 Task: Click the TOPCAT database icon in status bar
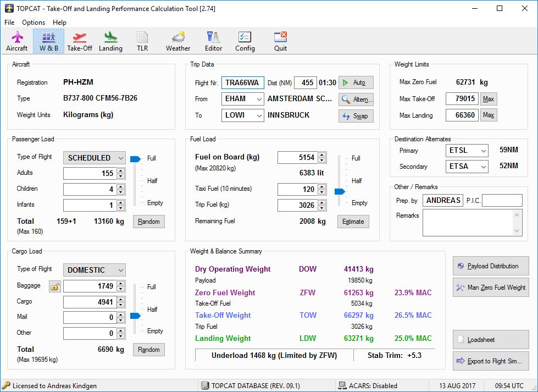click(x=205, y=386)
